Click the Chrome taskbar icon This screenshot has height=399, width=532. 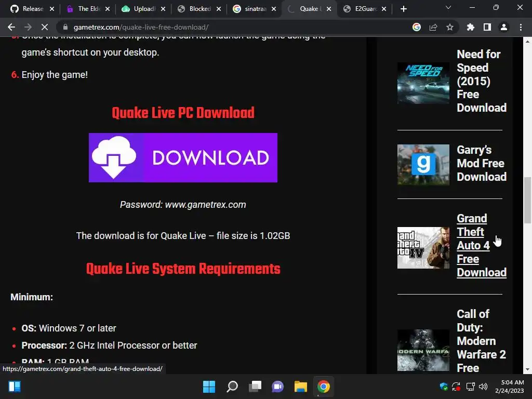coord(323,387)
